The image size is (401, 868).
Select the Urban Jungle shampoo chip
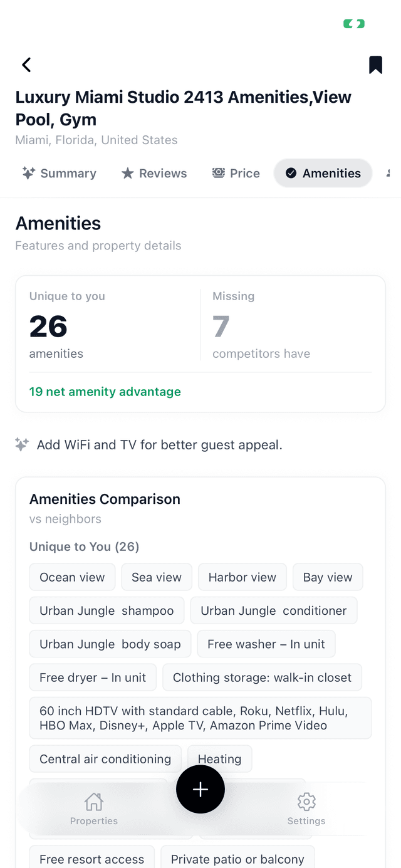(107, 610)
